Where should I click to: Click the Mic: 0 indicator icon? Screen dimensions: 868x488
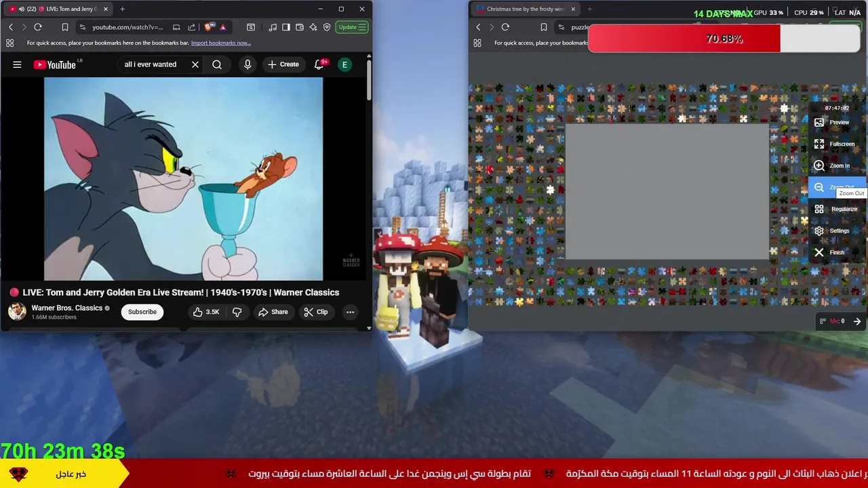[823, 321]
